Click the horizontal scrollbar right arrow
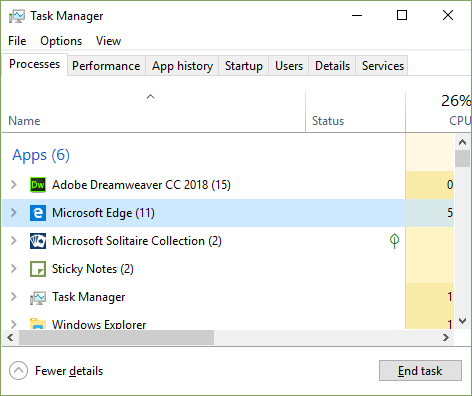 (x=446, y=338)
